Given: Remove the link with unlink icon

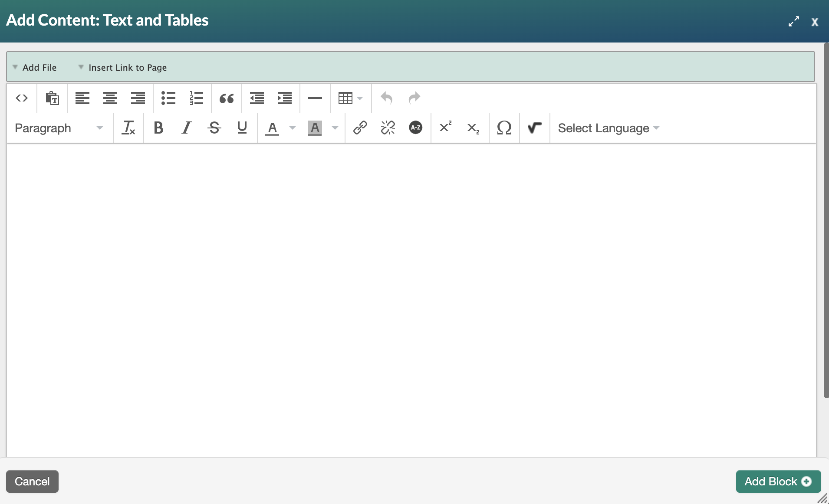Looking at the screenshot, I should point(388,128).
